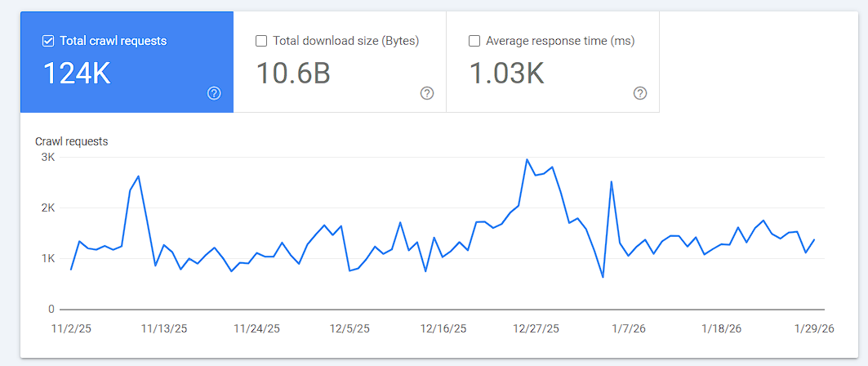Select the 124K total crawl requests value
The image size is (868, 366).
[x=77, y=74]
